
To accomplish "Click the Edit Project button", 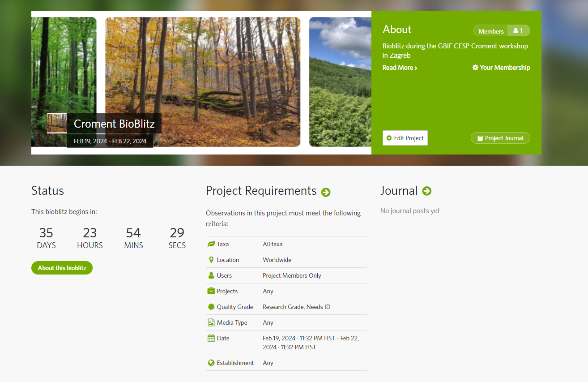I will (x=405, y=138).
